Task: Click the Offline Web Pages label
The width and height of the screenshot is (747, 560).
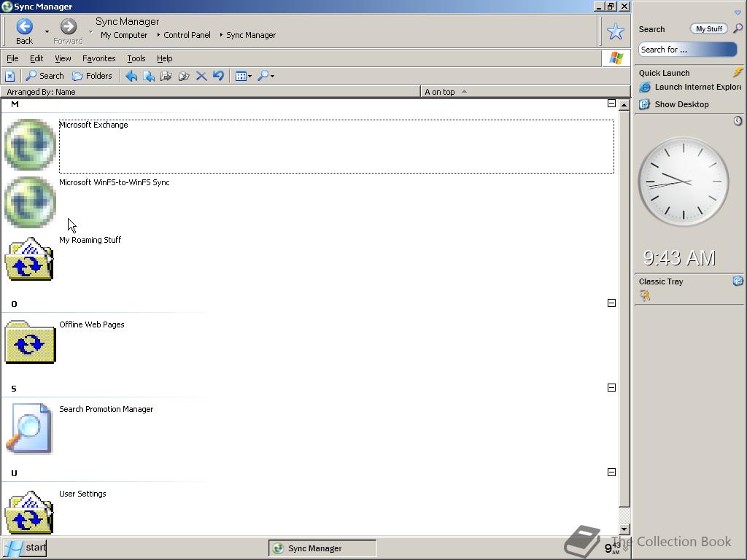Action: [91, 324]
